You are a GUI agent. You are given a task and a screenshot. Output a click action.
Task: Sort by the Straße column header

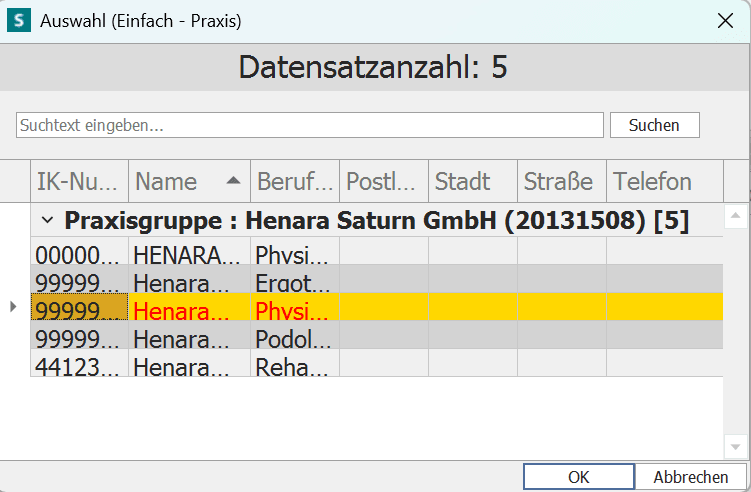click(x=562, y=182)
